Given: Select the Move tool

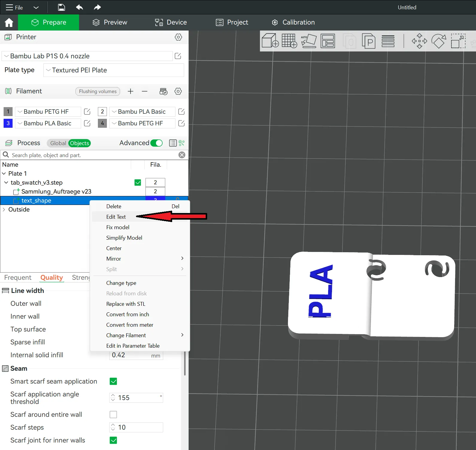Looking at the screenshot, I should point(419,41).
